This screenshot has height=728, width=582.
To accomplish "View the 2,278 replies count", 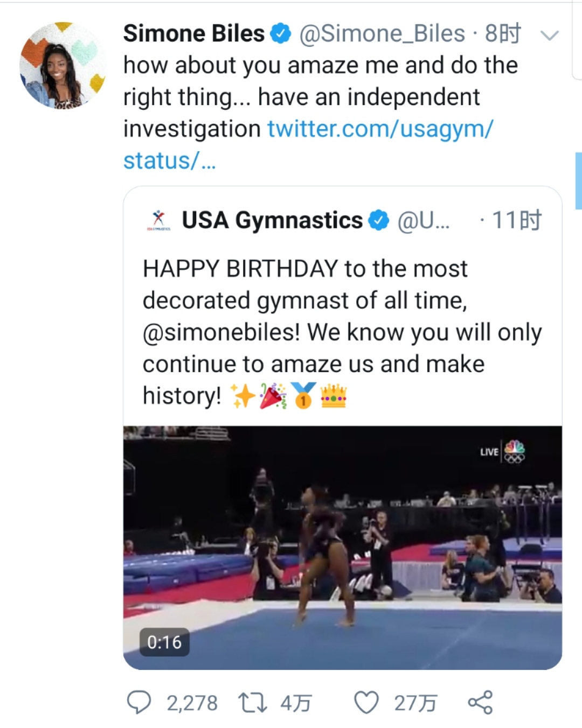I will click(192, 703).
